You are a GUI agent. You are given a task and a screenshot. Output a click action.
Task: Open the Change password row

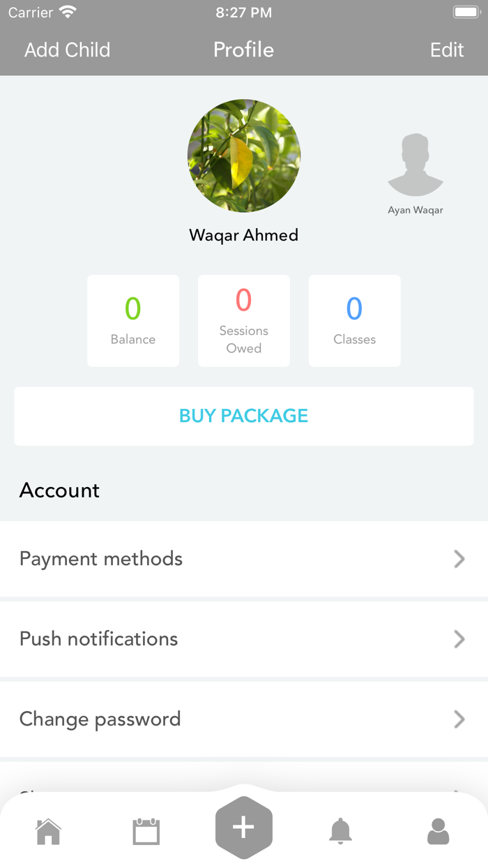click(x=209, y=719)
